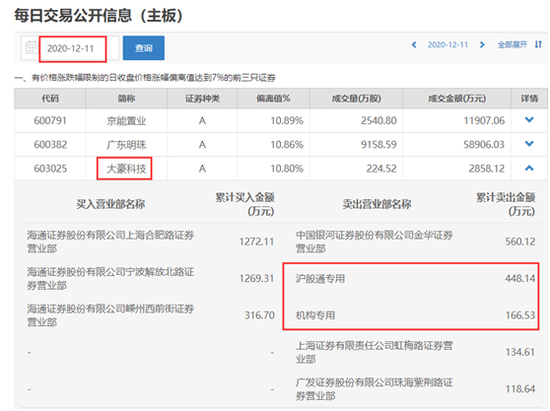Click 全部展开 expand all link

[512, 45]
